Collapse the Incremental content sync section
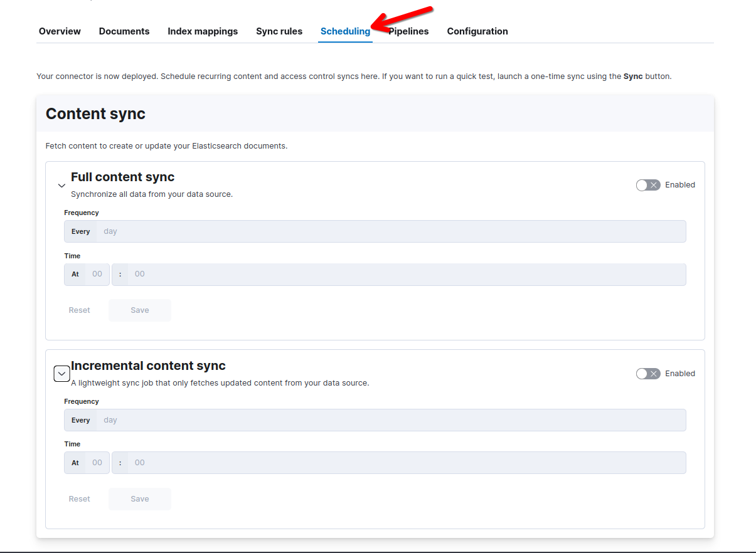Image resolution: width=756 pixels, height=553 pixels. (x=61, y=373)
